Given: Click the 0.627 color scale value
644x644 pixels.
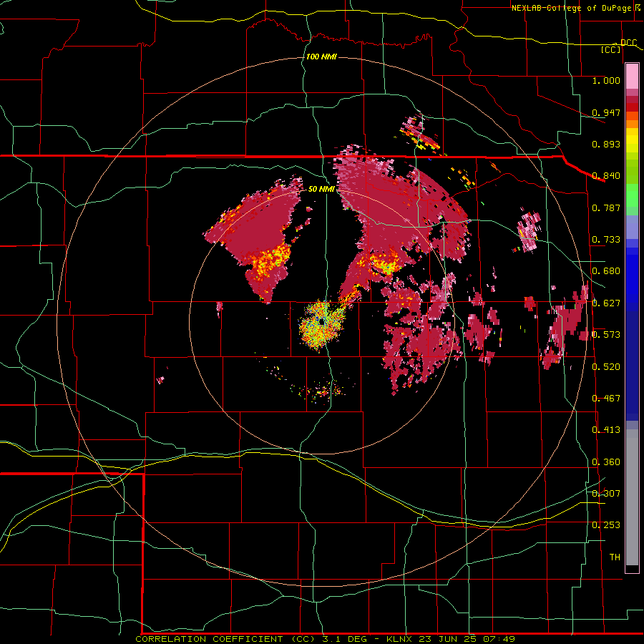Looking at the screenshot, I should (x=606, y=303).
